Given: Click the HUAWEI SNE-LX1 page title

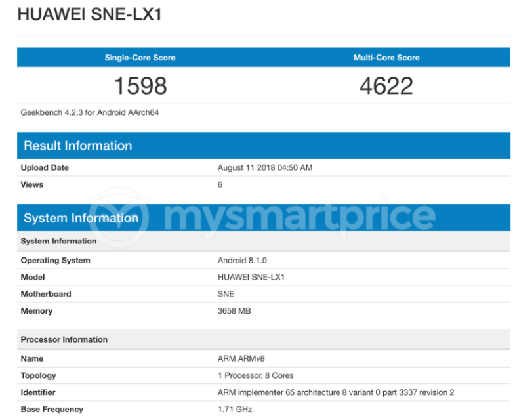Looking at the screenshot, I should pyautogui.click(x=90, y=15).
